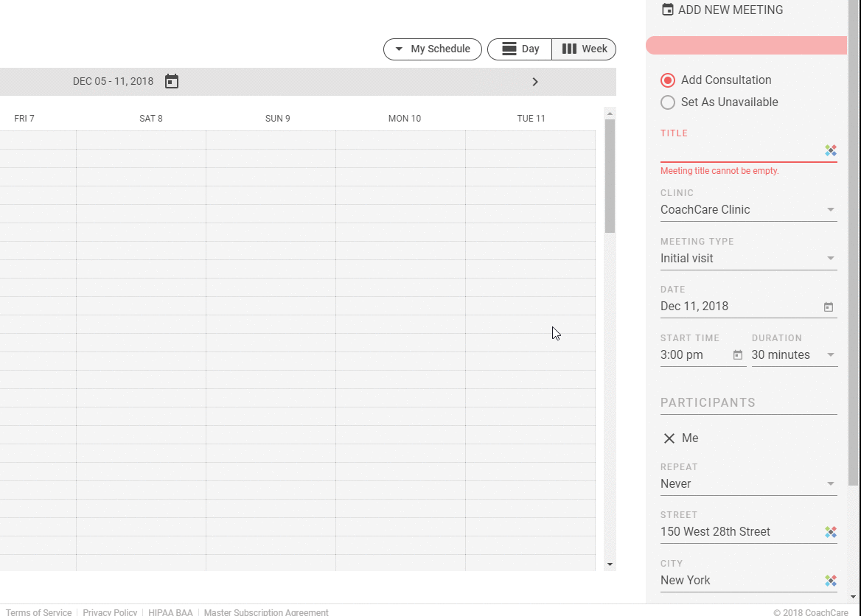Open the Privacy Policy link
Screen dimensions: 861x616
point(110,612)
